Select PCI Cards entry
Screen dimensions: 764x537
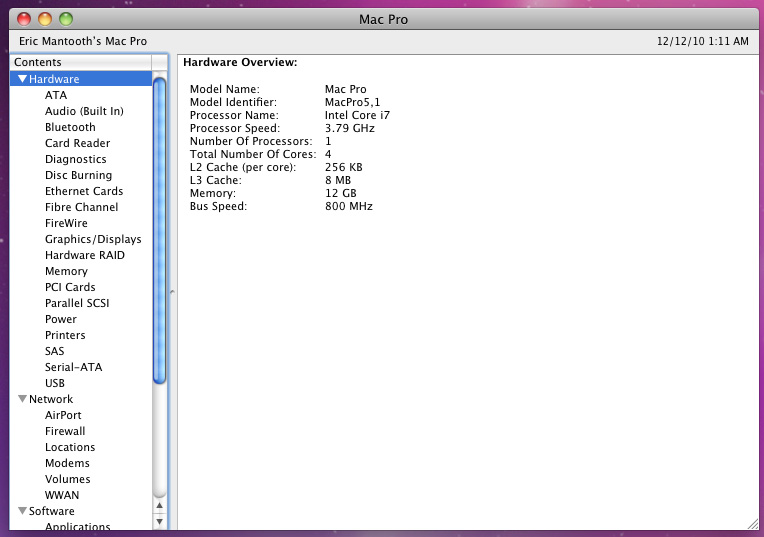70,287
